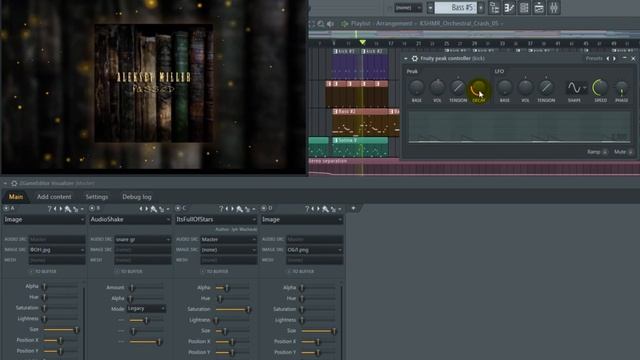The image size is (640, 360).
Task: Click the layer A Size slider
Action: point(60,329)
